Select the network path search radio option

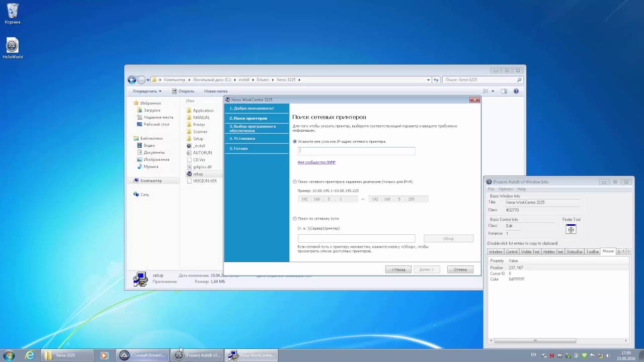(x=295, y=219)
